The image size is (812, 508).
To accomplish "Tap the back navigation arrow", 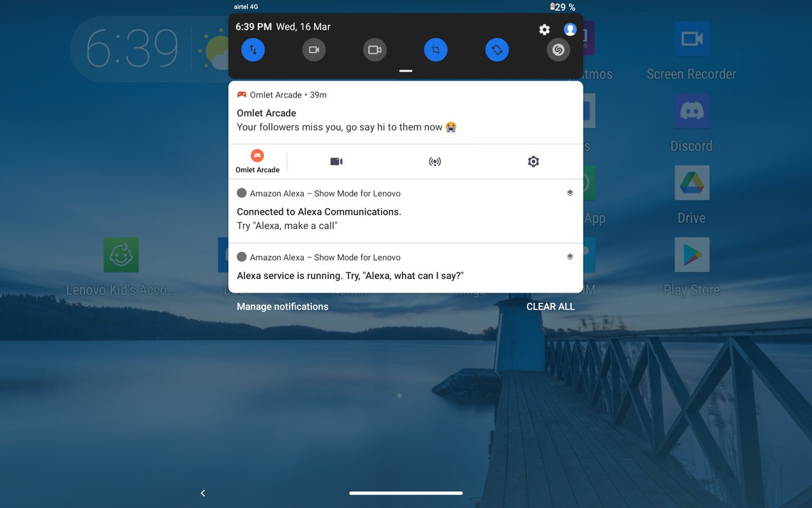I will click(202, 493).
